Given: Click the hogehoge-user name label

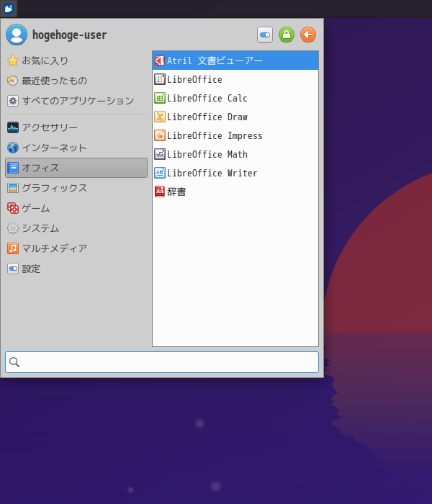Looking at the screenshot, I should pyautogui.click(x=69, y=35).
